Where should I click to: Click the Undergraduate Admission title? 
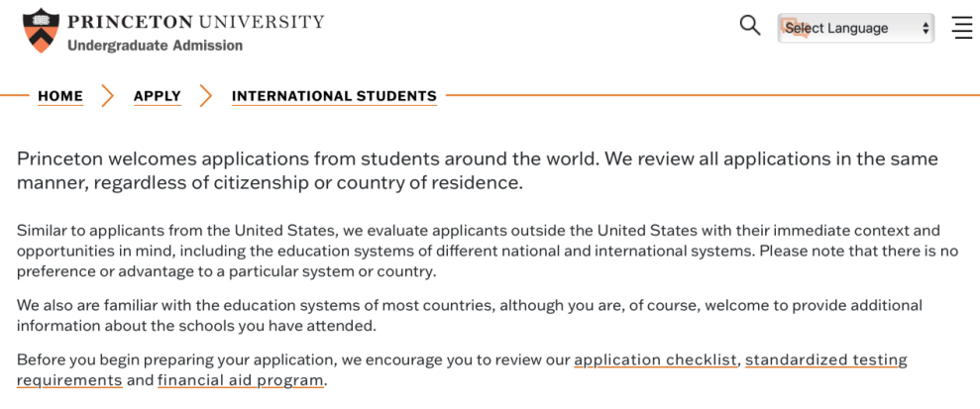point(155,46)
